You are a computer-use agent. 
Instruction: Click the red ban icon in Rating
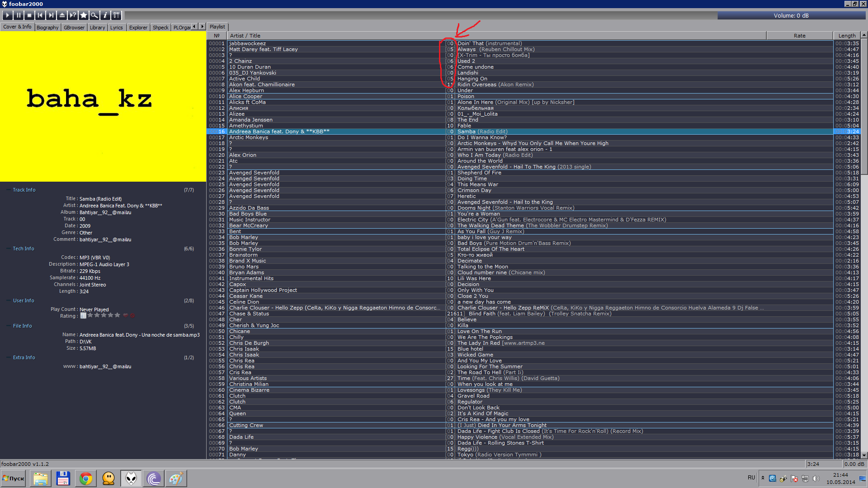(x=132, y=315)
